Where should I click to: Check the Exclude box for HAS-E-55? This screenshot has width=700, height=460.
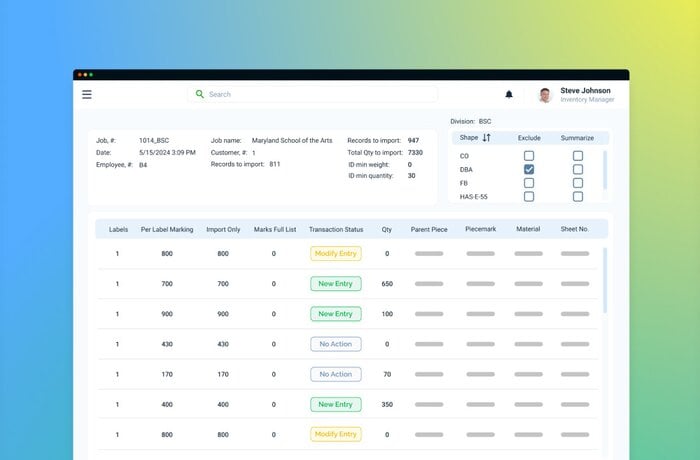pos(529,197)
